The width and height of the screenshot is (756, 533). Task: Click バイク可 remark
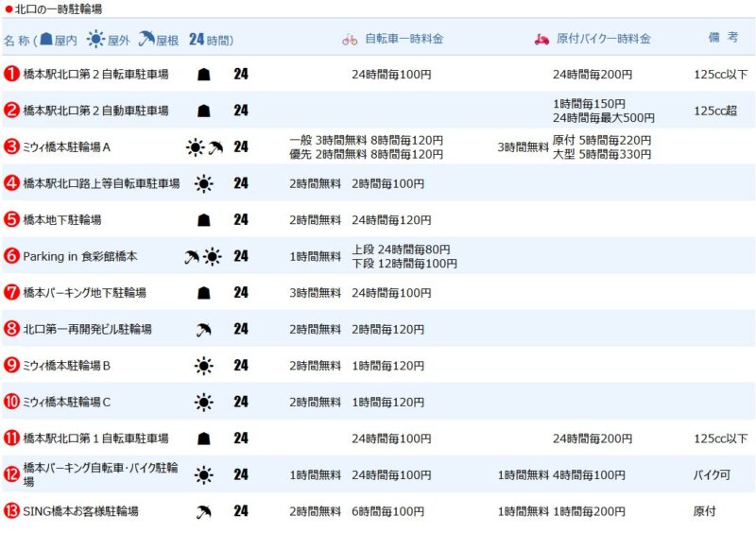(712, 475)
